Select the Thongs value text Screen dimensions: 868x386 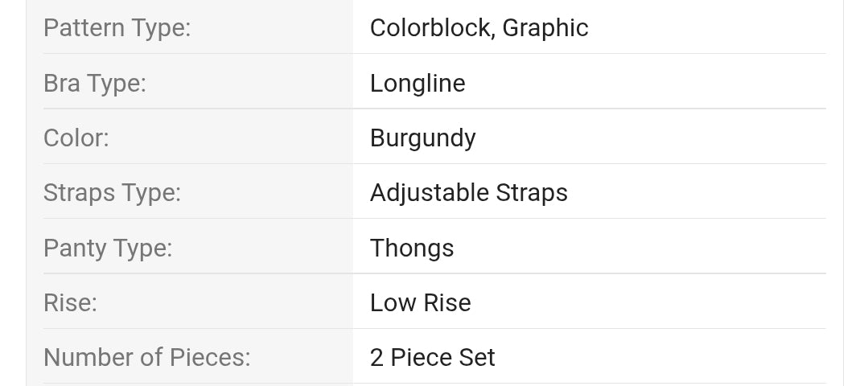pyautogui.click(x=412, y=248)
